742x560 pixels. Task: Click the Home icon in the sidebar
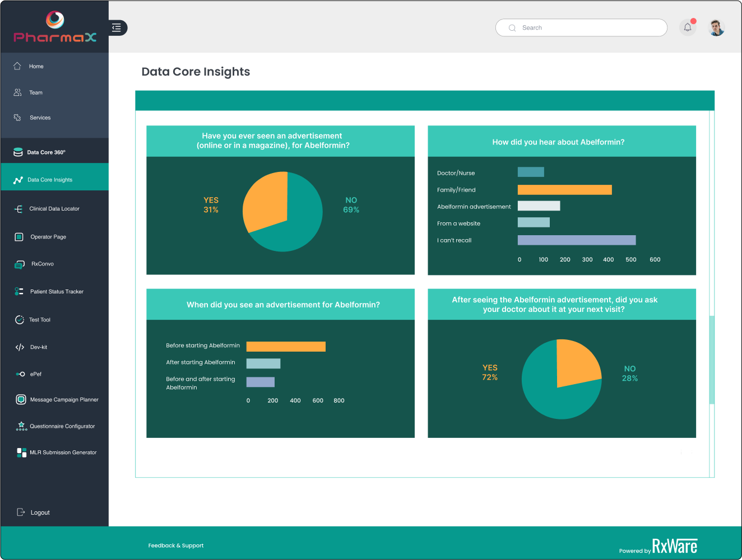[x=17, y=66]
